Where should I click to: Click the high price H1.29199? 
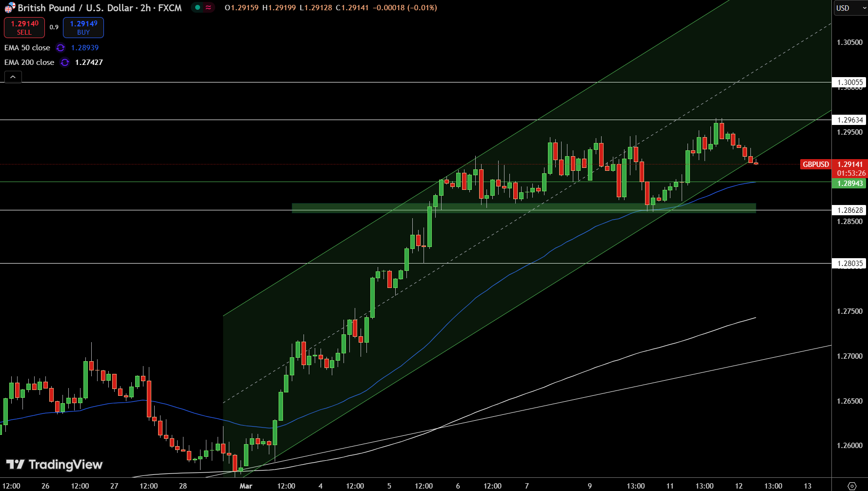(279, 8)
